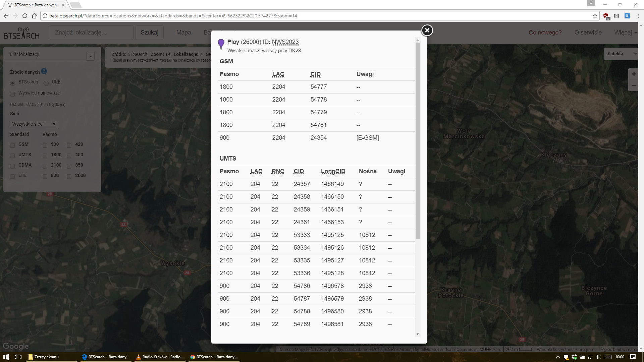Click the data source help question icon
This screenshot has width=644, height=362.
click(44, 71)
